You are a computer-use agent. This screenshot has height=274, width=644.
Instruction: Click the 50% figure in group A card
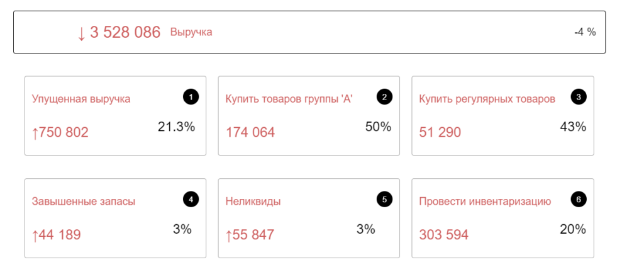tap(378, 127)
